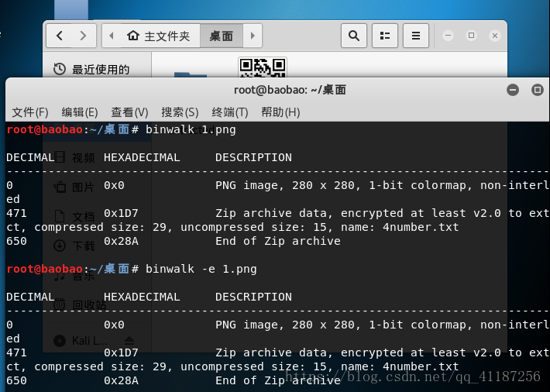Click the first '4number.txt' file name
The image size is (550, 392).
tap(421, 227)
